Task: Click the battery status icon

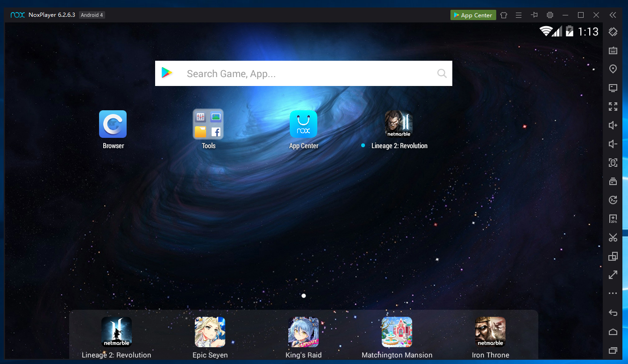Action: (570, 31)
